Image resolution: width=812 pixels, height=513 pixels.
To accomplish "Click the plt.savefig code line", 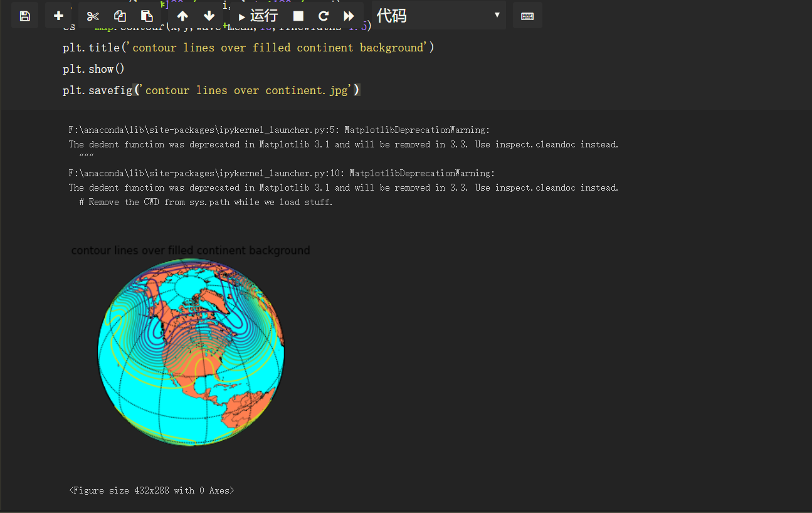I will coord(211,90).
